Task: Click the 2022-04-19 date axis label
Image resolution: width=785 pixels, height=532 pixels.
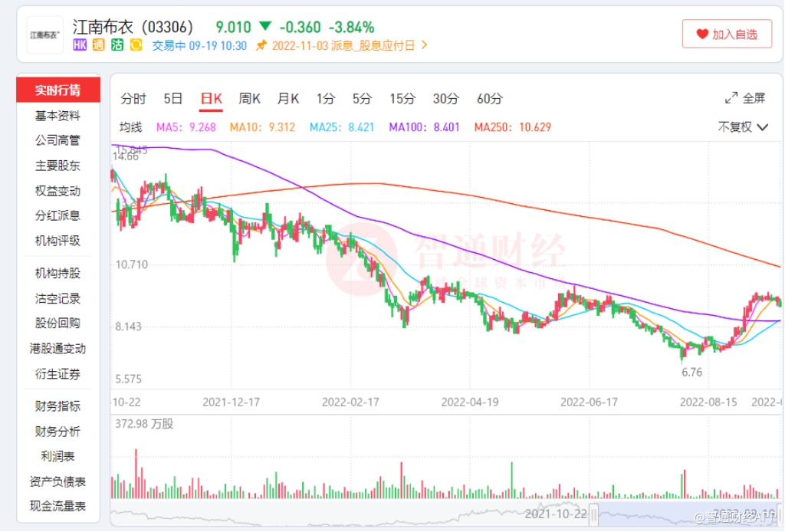Action: (x=470, y=402)
